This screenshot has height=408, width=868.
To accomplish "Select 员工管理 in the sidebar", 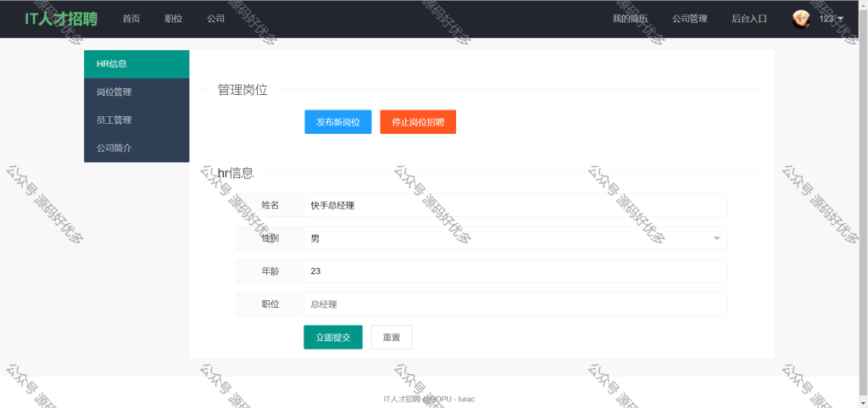I will click(136, 120).
